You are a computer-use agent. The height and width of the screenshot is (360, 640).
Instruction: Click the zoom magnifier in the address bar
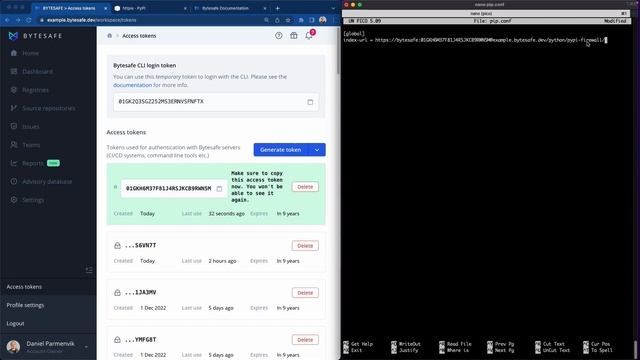[x=267, y=20]
